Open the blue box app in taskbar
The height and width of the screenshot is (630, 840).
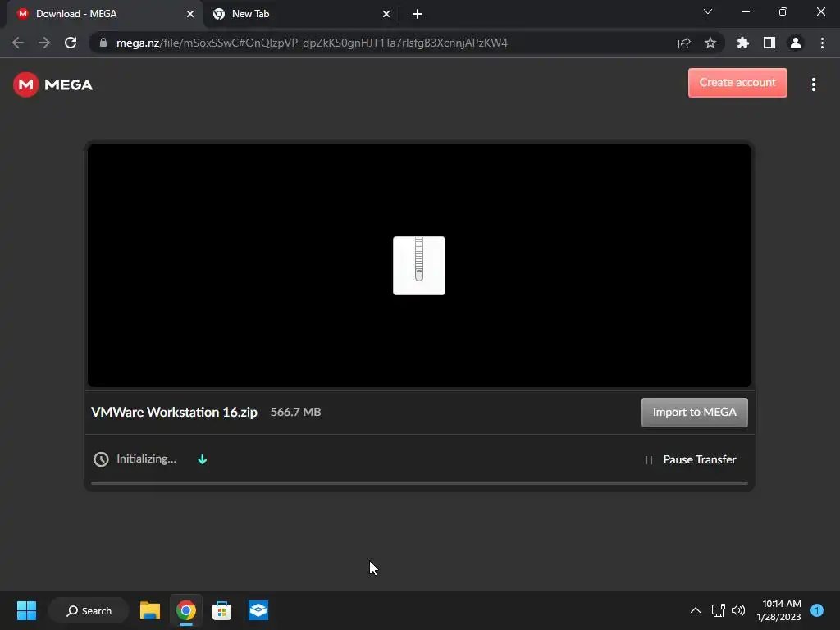point(258,610)
